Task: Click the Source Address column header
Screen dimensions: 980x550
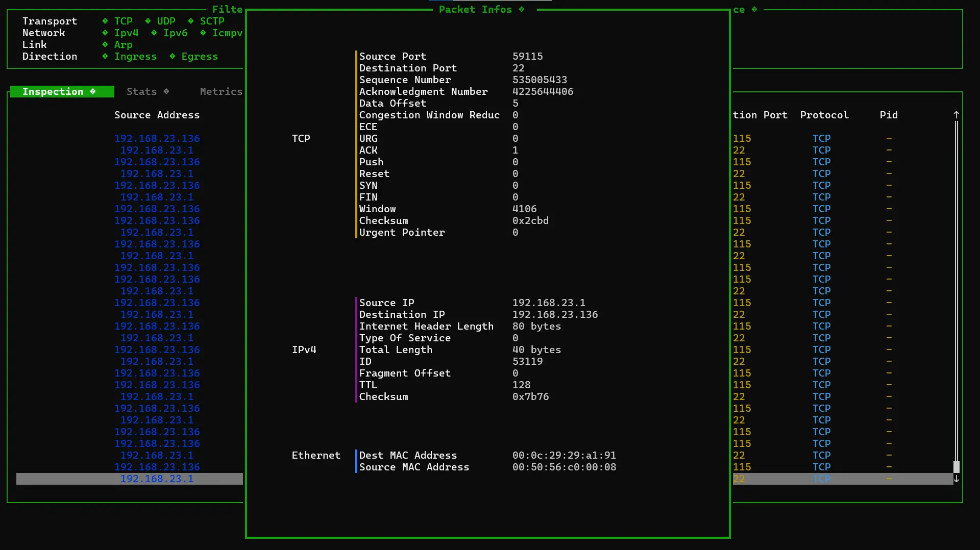Action: tap(157, 115)
